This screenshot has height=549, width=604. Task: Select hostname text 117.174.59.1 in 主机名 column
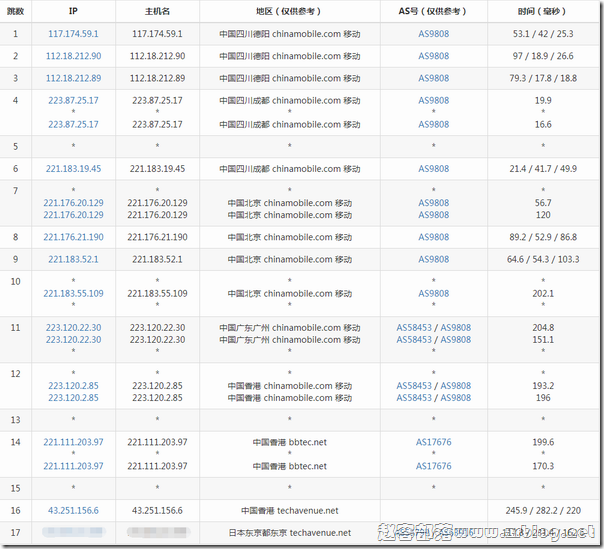(x=157, y=34)
